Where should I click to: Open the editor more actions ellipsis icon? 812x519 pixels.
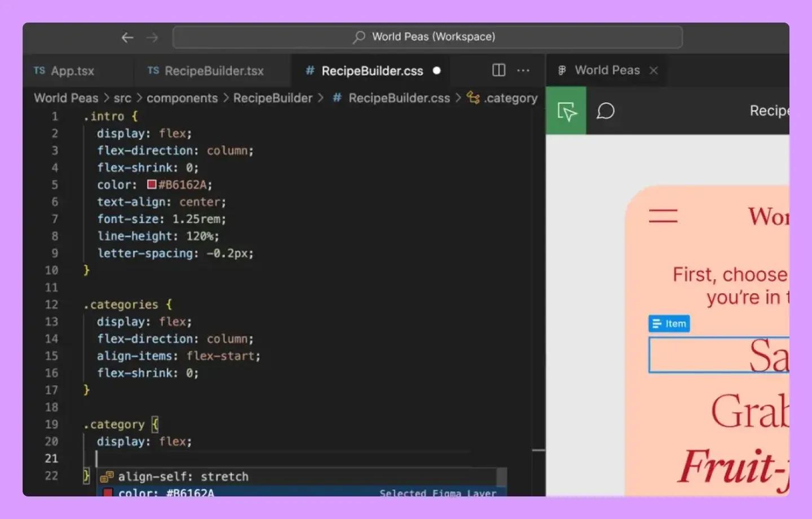523,70
